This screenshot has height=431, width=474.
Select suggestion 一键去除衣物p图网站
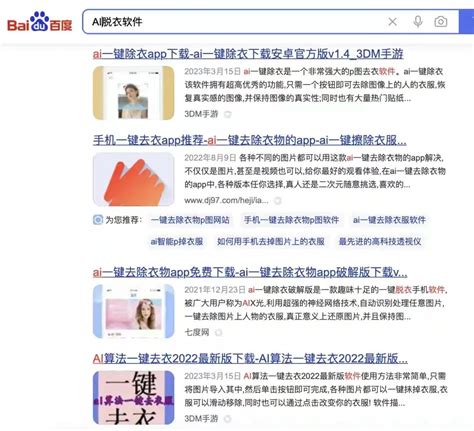[190, 220]
